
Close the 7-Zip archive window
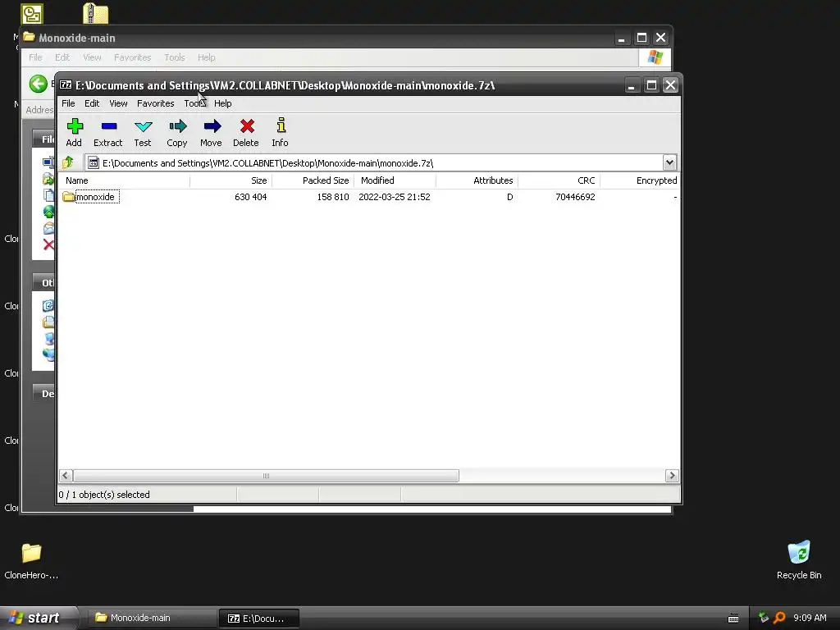[671, 85]
